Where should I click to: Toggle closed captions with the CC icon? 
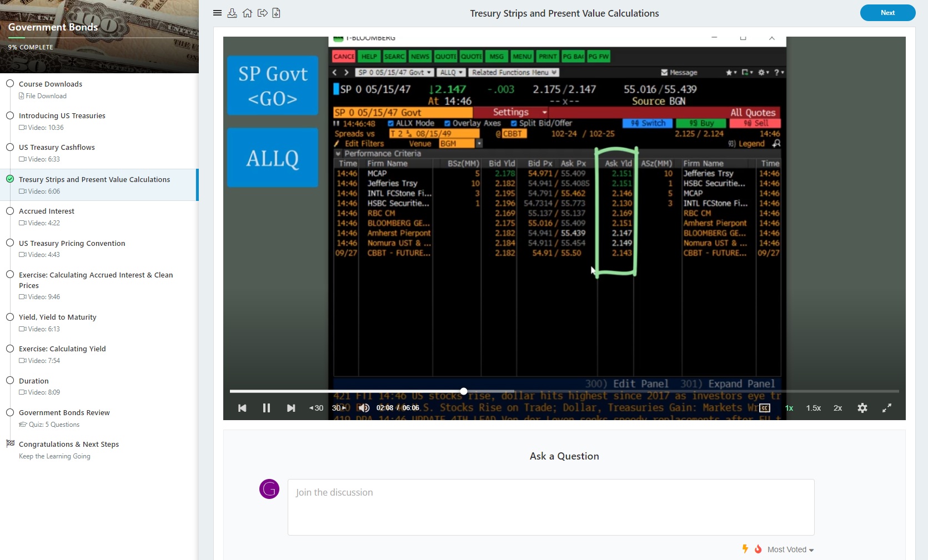[x=765, y=408]
